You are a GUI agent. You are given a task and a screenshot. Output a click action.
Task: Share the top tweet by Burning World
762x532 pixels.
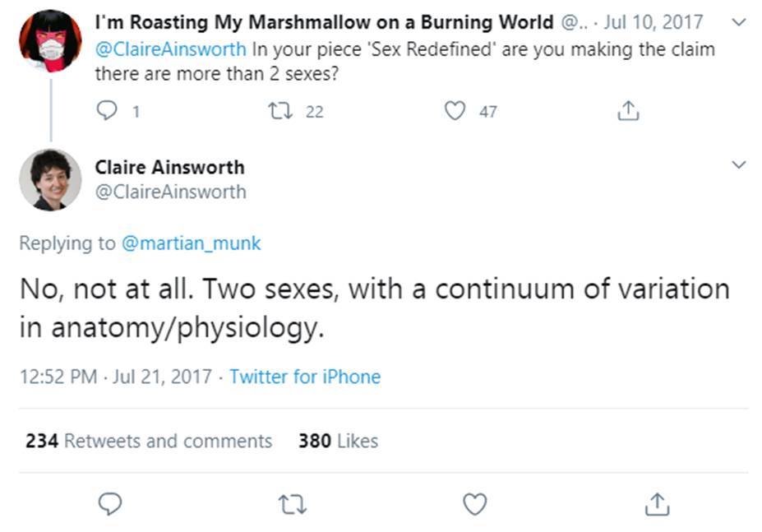tap(627, 111)
